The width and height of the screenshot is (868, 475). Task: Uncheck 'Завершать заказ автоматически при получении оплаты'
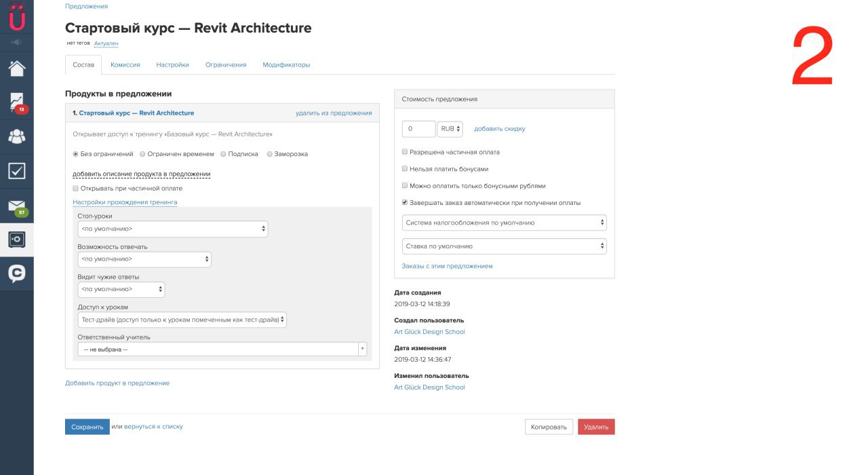point(405,202)
